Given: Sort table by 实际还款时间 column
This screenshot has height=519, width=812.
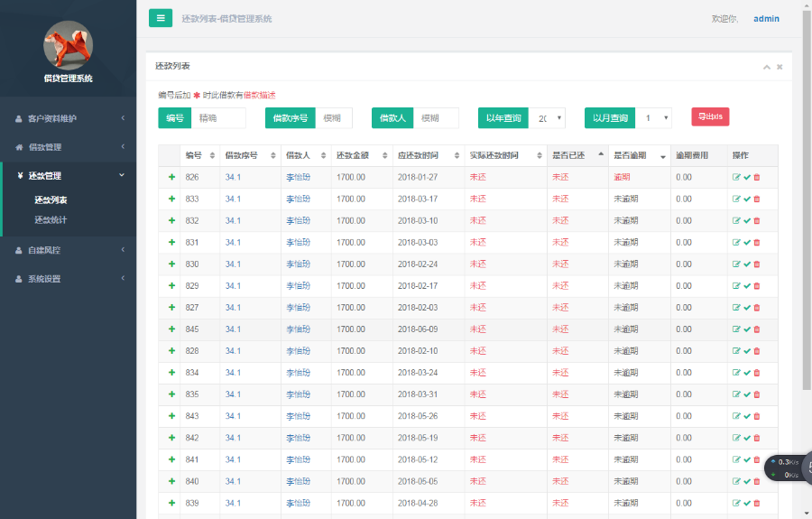Looking at the screenshot, I should tap(505, 155).
